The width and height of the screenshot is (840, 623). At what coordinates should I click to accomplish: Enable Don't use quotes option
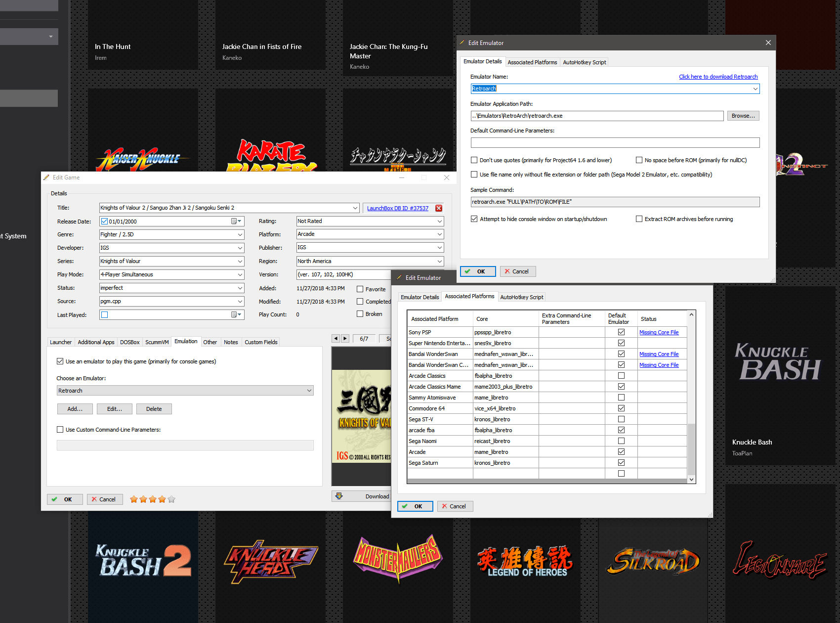click(474, 160)
